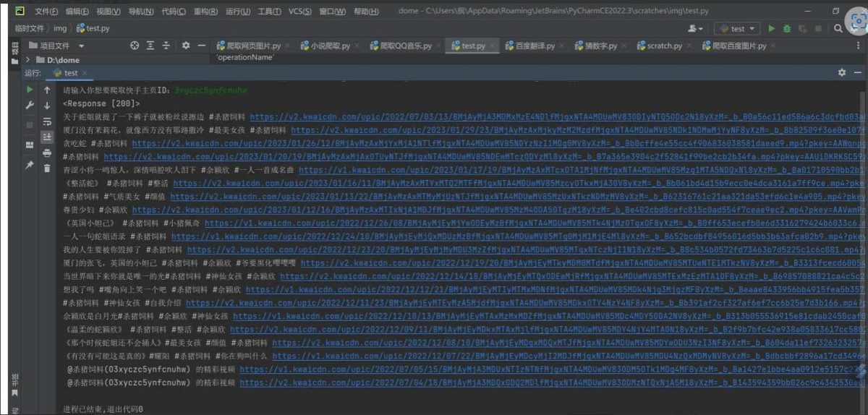
Task: Click the 临时文件 breadcrumb
Action: (x=29, y=28)
